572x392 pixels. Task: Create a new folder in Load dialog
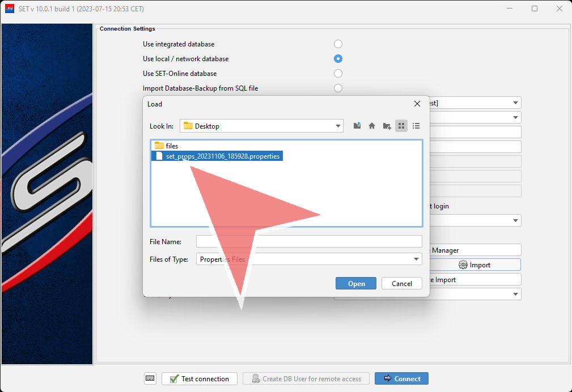point(387,126)
